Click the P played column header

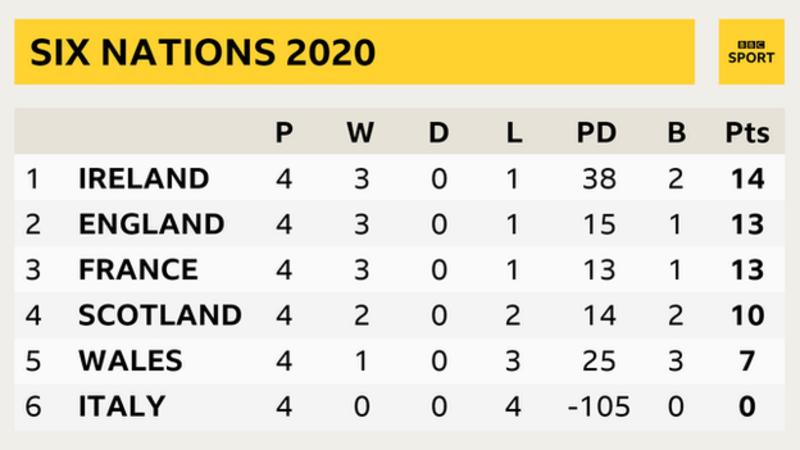tap(285, 133)
